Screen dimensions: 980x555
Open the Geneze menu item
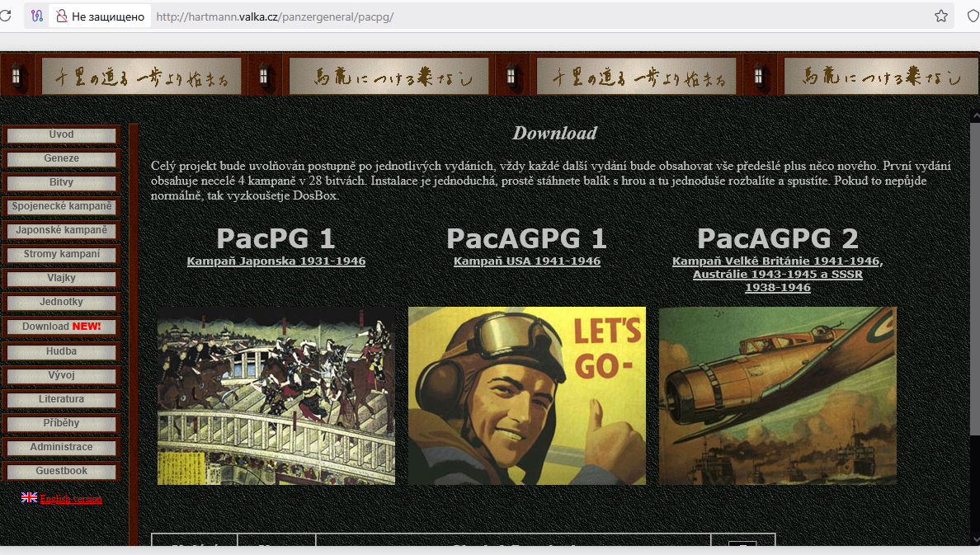tap(61, 159)
